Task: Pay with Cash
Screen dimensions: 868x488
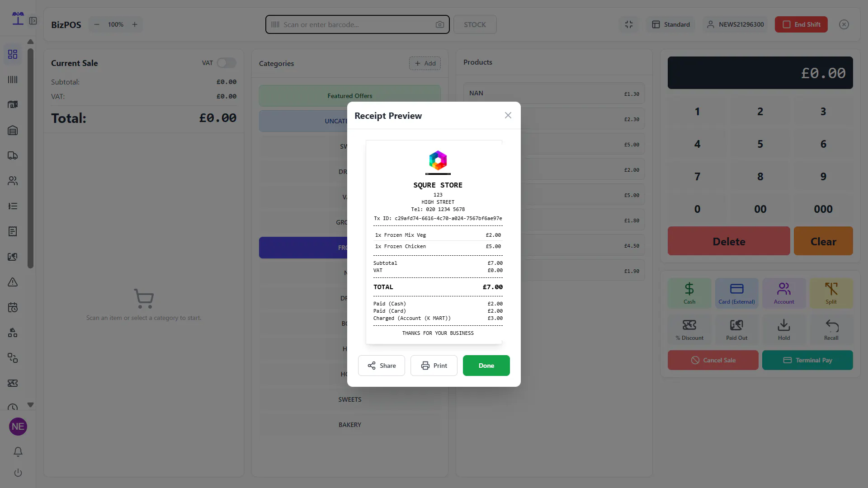Action: pyautogui.click(x=689, y=293)
